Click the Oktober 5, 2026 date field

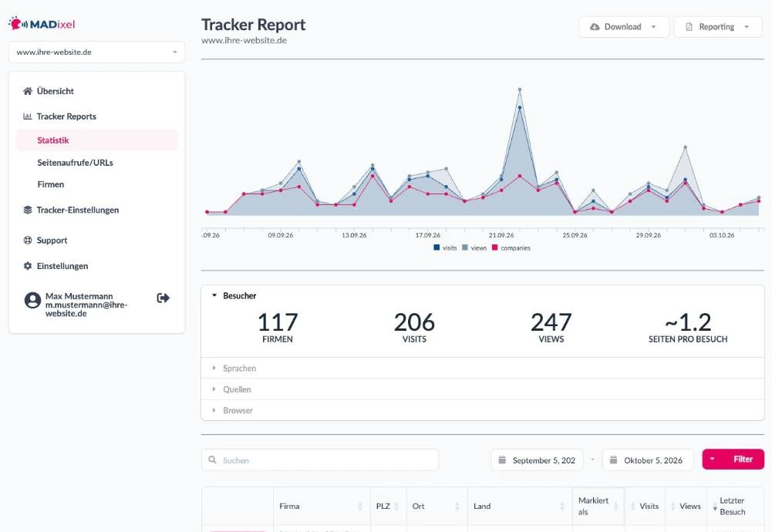648,460
